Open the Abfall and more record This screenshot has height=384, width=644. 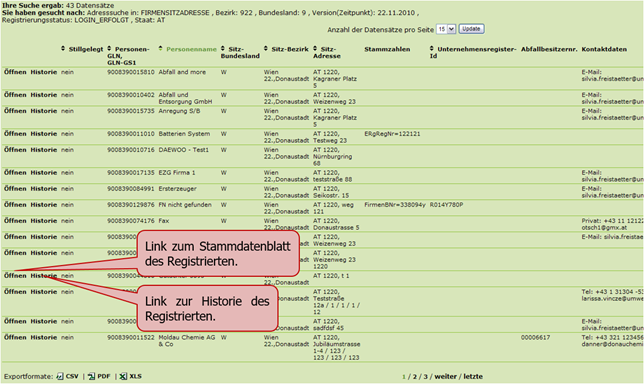(x=15, y=72)
